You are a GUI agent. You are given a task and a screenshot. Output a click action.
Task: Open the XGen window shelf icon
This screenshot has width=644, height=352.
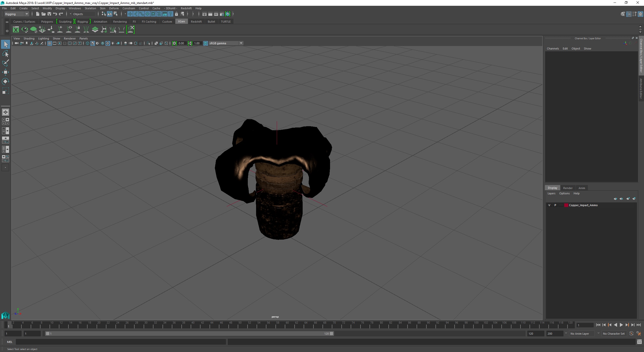click(16, 30)
